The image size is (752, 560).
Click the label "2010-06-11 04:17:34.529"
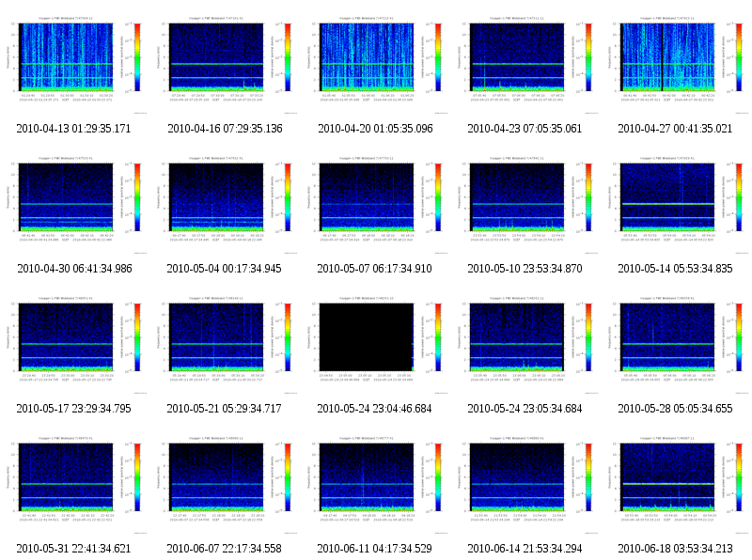(374, 549)
